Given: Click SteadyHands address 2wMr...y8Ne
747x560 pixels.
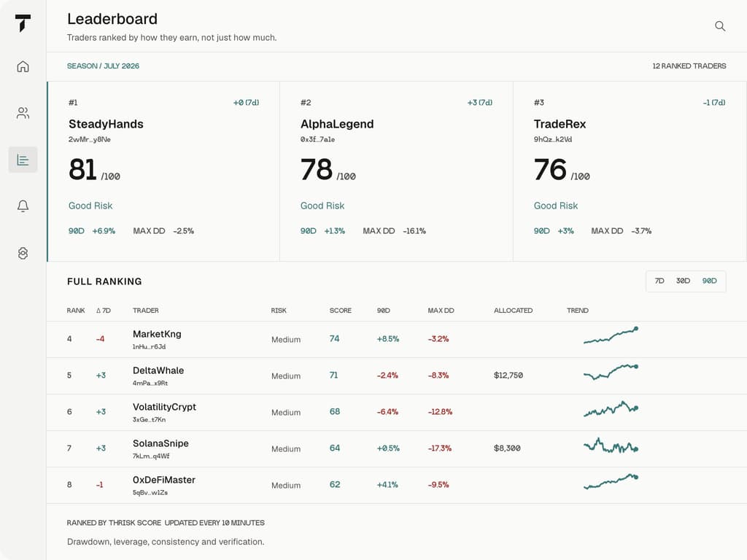Looking at the screenshot, I should (90, 139).
